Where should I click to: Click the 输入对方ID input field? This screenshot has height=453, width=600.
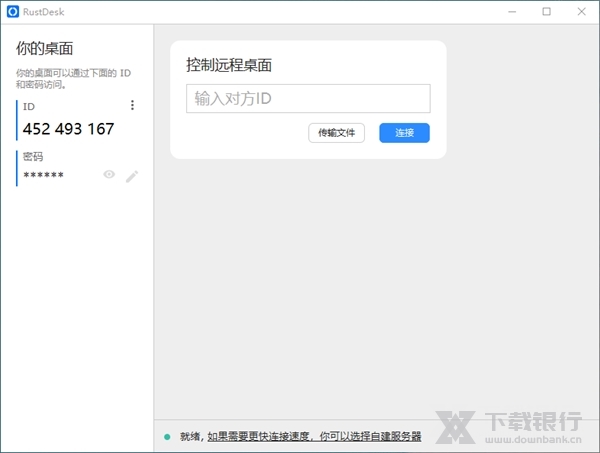coord(308,99)
